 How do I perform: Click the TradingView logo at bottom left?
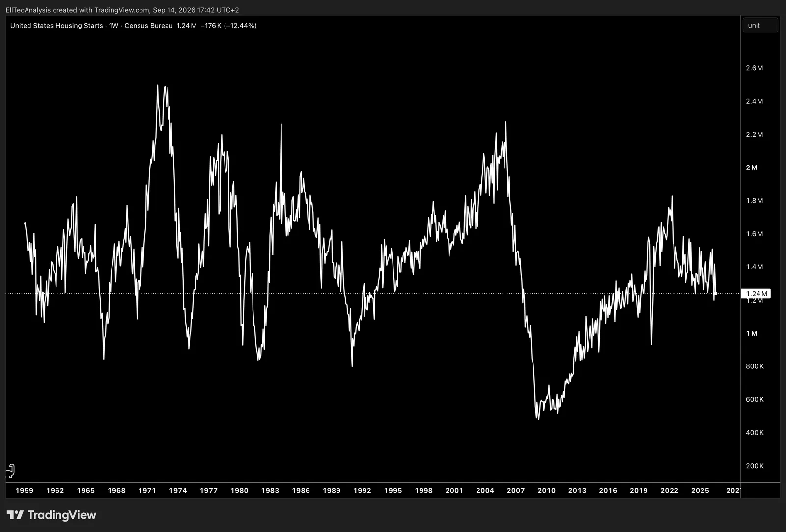[x=52, y=515]
